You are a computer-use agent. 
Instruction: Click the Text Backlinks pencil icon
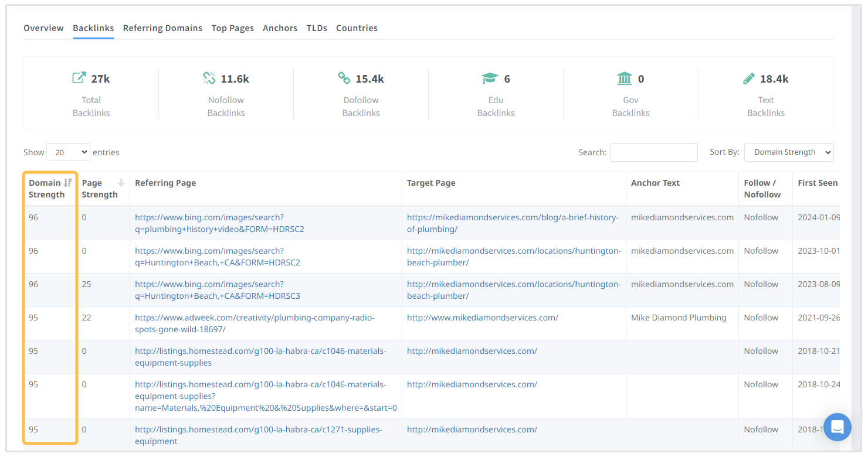pos(749,78)
